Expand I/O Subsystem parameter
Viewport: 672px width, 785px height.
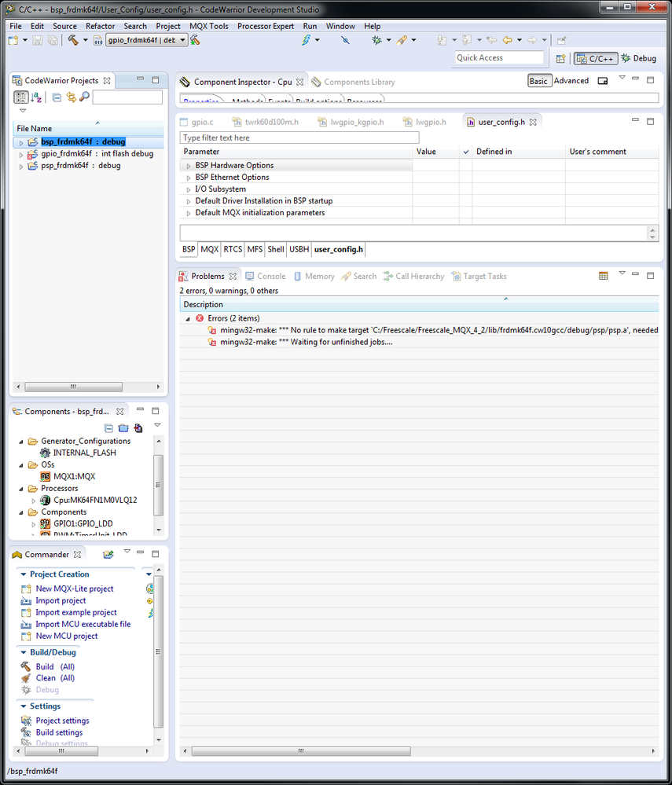[189, 189]
